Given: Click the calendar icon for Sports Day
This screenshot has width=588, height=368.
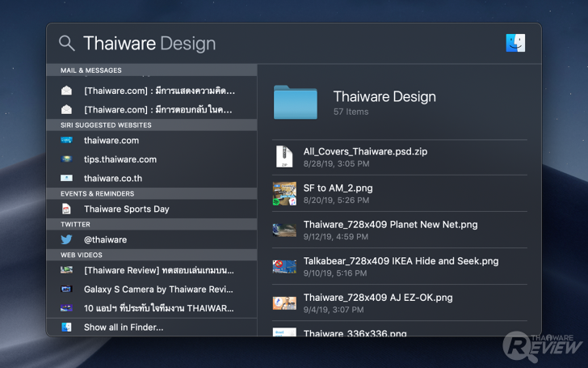Looking at the screenshot, I should click(66, 209).
